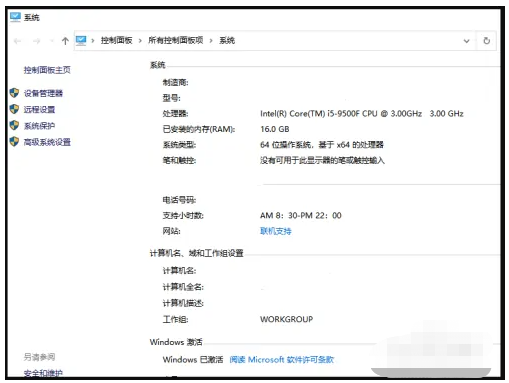Expand chevron after 所有控制面板项 breadcrumb

pos(211,41)
